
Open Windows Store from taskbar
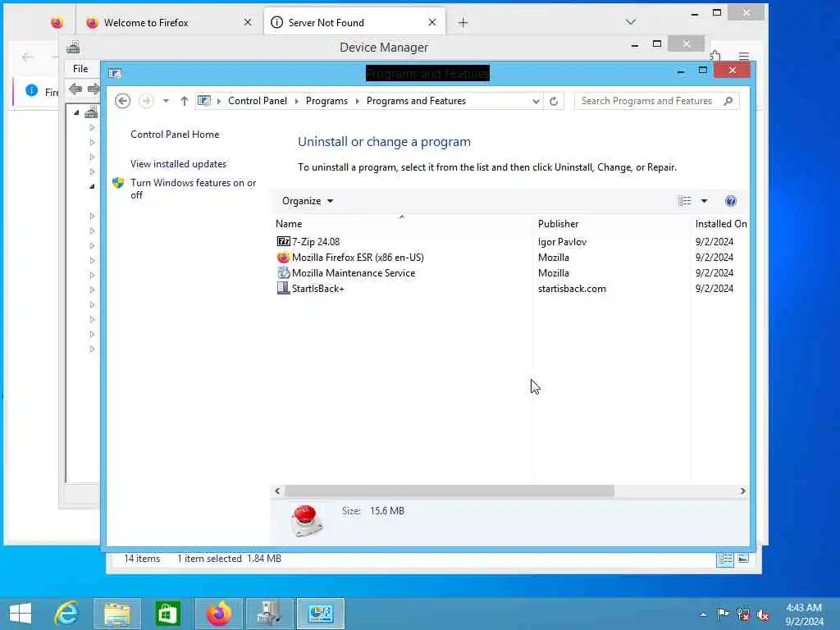[x=167, y=614]
